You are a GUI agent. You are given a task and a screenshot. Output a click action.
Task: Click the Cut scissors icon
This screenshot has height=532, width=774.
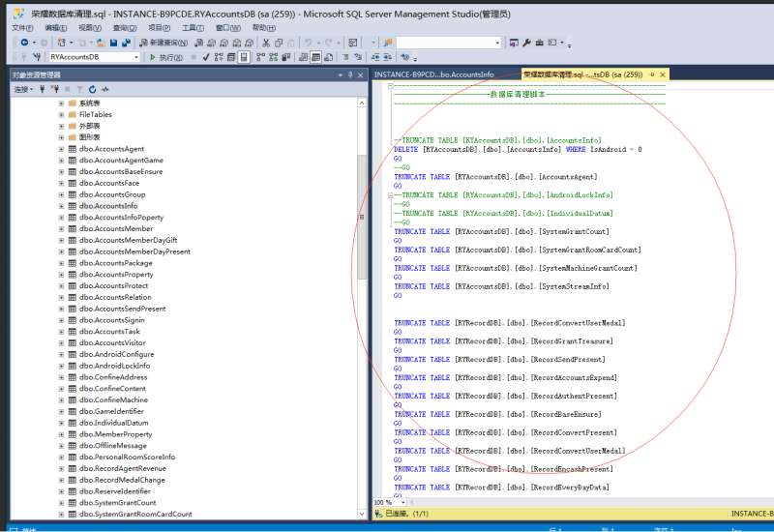[266, 43]
